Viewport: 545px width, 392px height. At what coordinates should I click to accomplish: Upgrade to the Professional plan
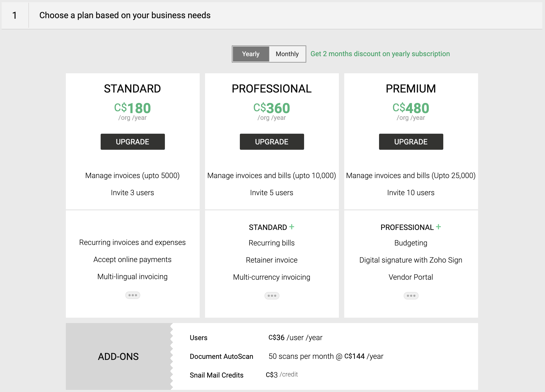click(x=272, y=142)
